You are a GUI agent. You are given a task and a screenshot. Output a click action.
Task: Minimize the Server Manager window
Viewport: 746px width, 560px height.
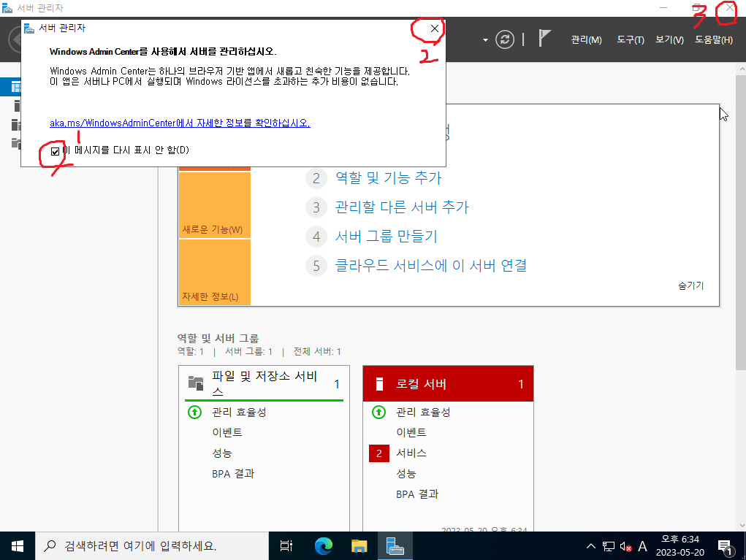click(x=663, y=8)
